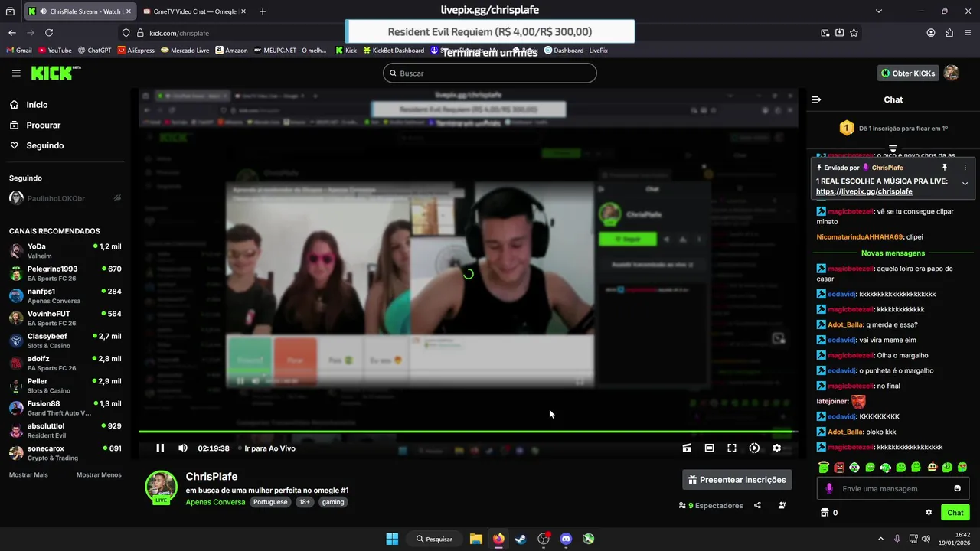Open the user profile avatar menu
Screen dimensions: 980x551
[952, 73]
